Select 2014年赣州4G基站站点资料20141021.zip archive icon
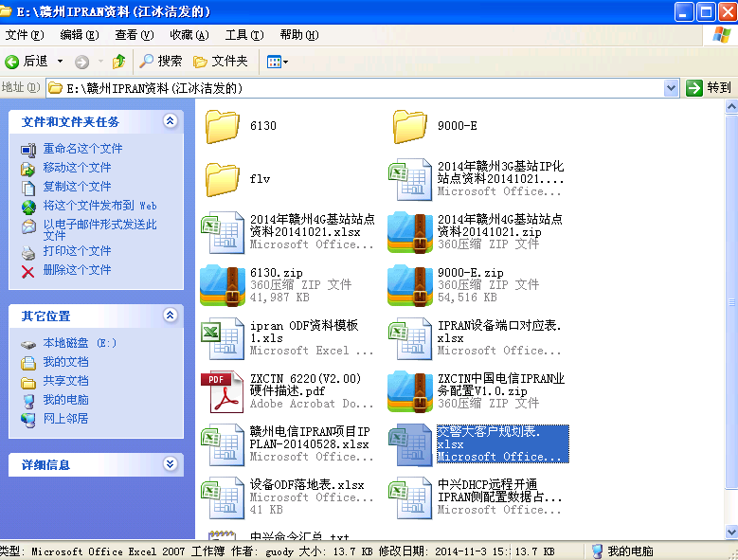Viewport: 738px width, 560px height. (x=410, y=232)
